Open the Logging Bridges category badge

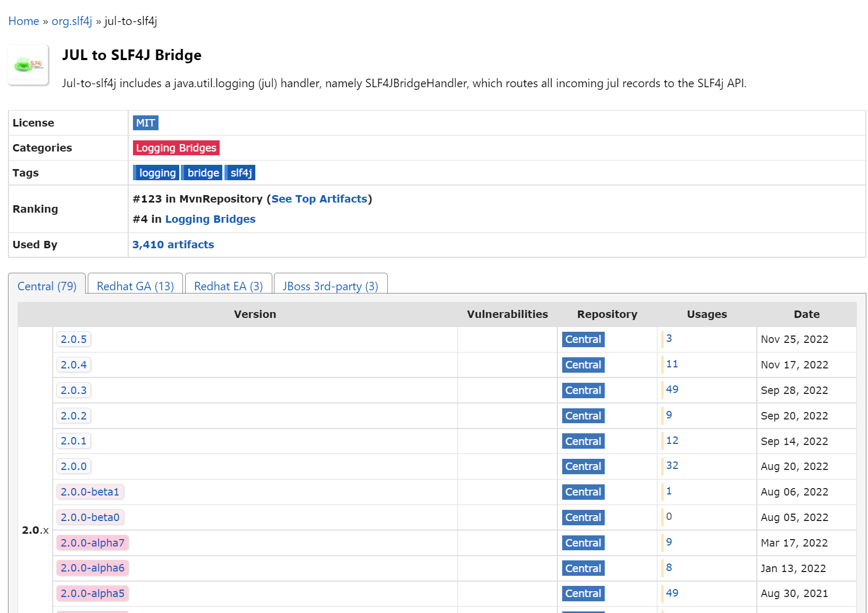(176, 147)
